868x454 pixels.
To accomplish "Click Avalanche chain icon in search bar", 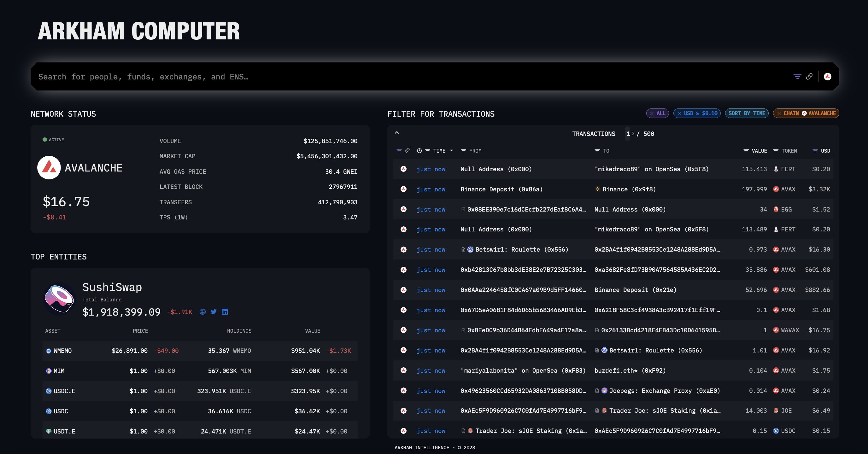I will click(x=827, y=77).
